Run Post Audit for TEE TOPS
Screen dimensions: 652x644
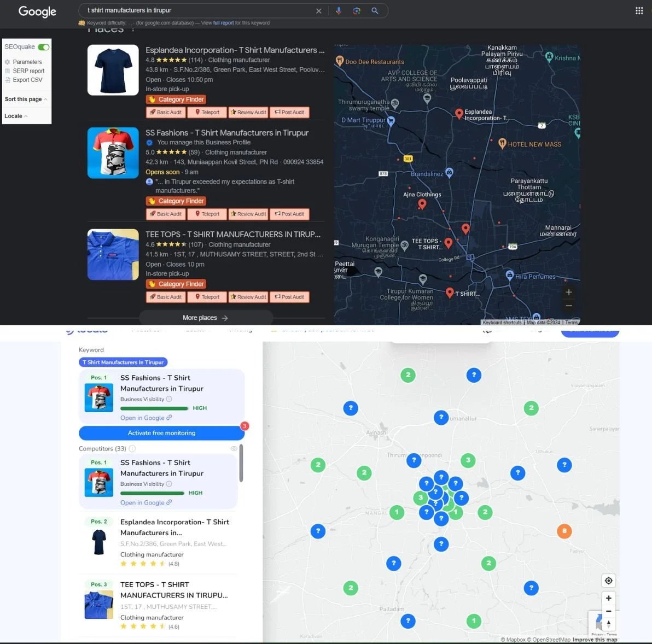pyautogui.click(x=289, y=297)
